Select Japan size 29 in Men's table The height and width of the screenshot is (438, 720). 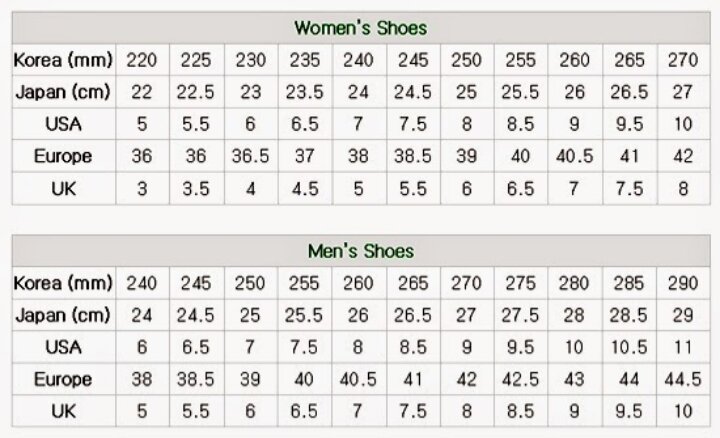pos(683,315)
